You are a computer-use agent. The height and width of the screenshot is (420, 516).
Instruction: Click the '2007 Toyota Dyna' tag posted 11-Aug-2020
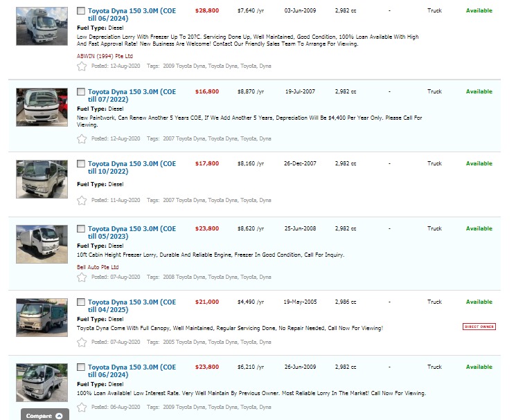(x=183, y=200)
